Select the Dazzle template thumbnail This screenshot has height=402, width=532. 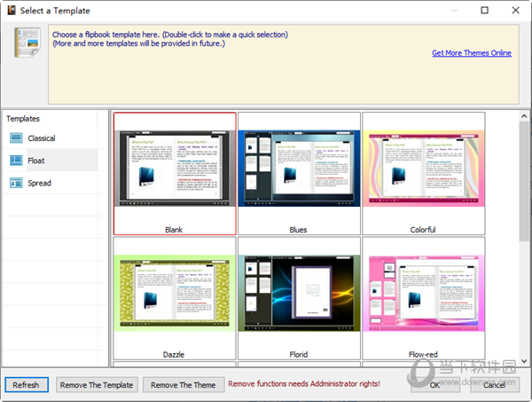[175, 294]
